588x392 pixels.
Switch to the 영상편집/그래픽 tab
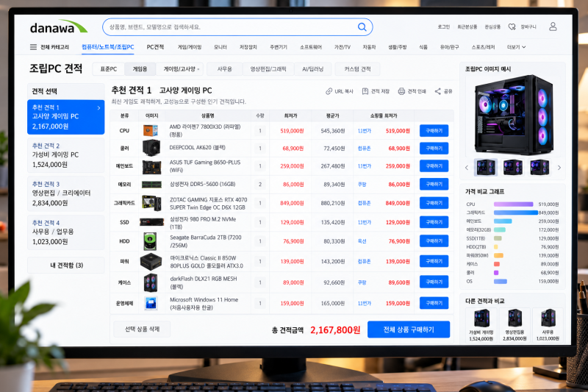coord(268,69)
